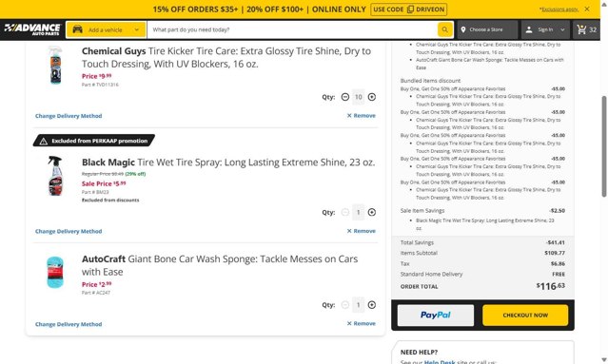Remove Black Magic Tire Wet from cart
The image size is (608, 364).
(361, 231)
